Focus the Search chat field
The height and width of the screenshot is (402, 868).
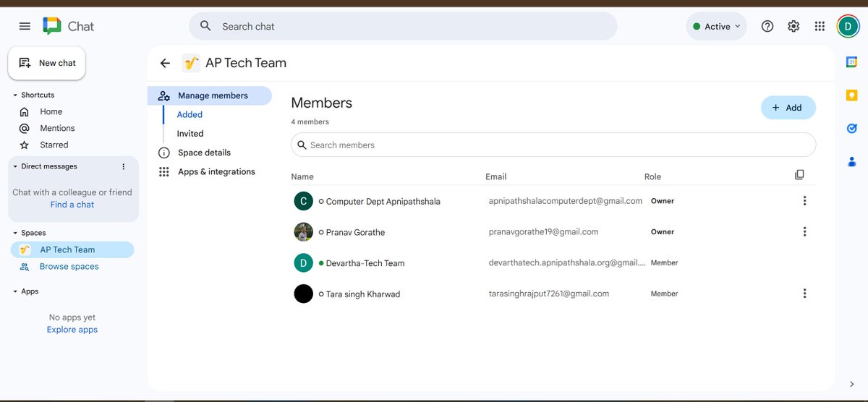[x=403, y=26]
